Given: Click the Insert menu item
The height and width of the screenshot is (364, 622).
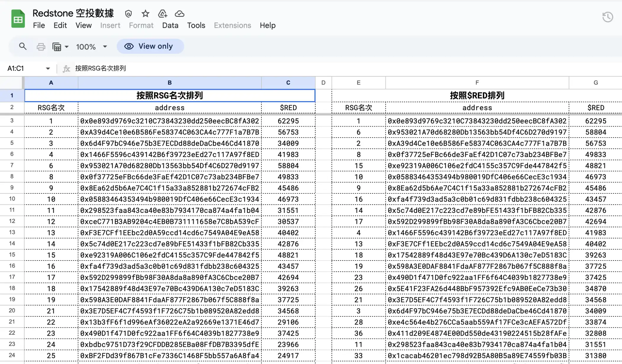Looking at the screenshot, I should tap(110, 25).
